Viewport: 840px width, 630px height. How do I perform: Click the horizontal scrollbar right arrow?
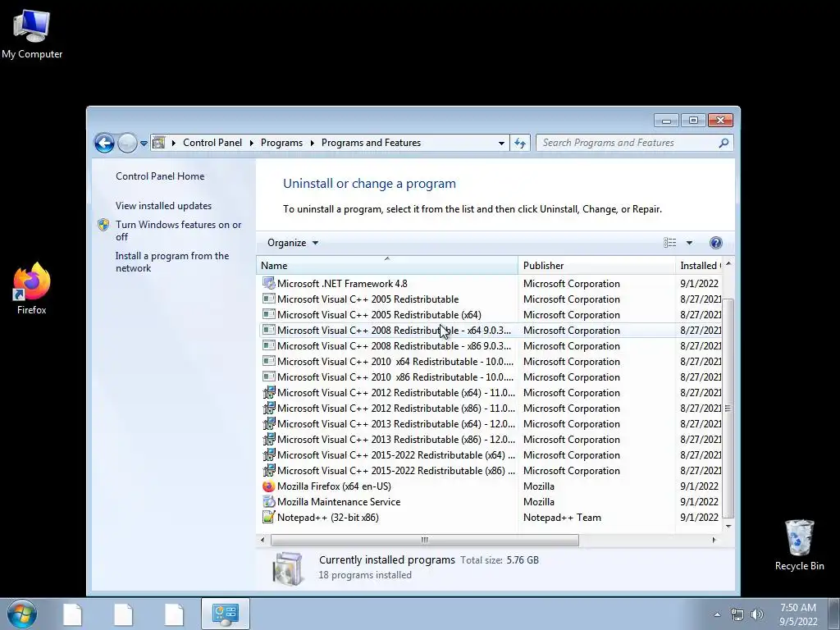pyautogui.click(x=714, y=540)
